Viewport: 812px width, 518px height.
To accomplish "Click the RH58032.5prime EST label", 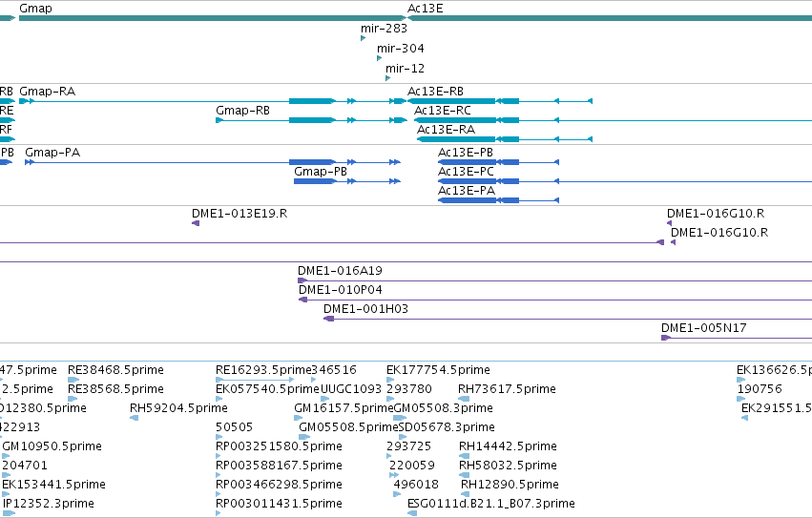I will (x=508, y=466).
